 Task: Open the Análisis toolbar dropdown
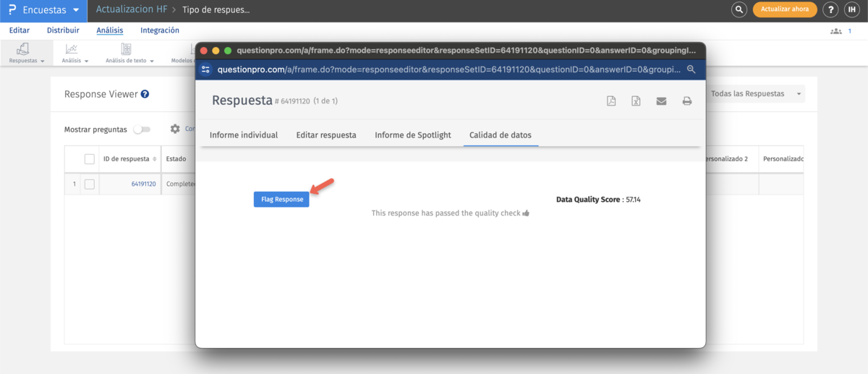(75, 54)
